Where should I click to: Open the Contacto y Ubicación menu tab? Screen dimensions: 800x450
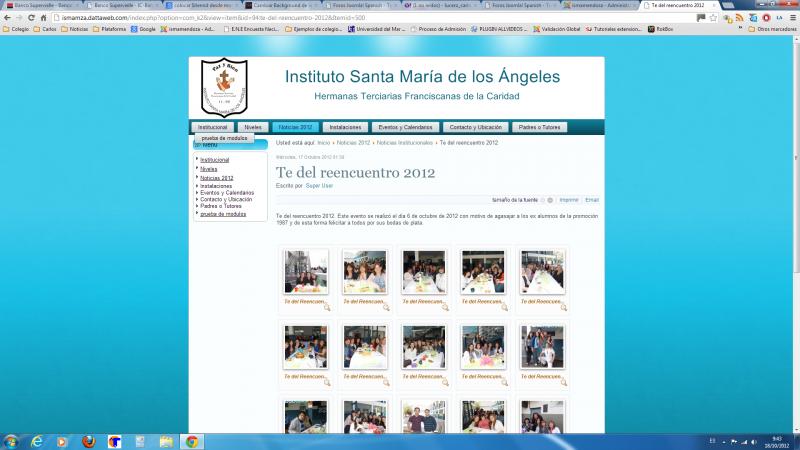(476, 128)
